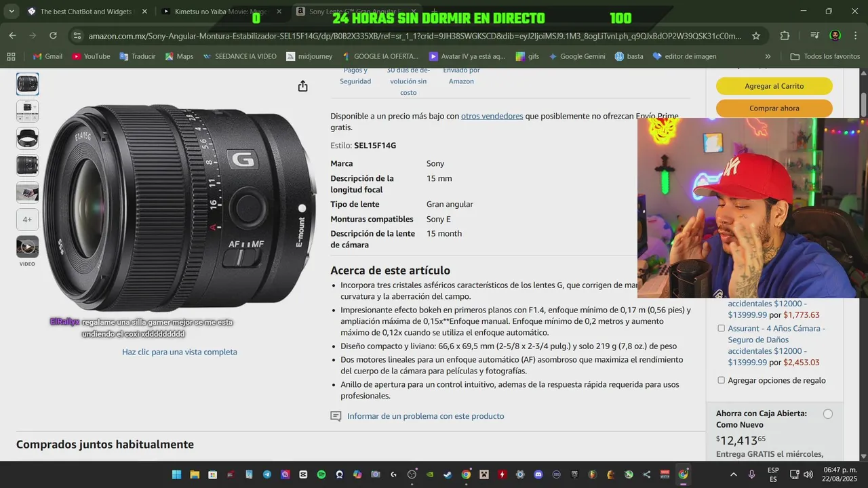This screenshot has width=868, height=488.
Task: Open Enviado por Amazon link
Action: (461, 75)
